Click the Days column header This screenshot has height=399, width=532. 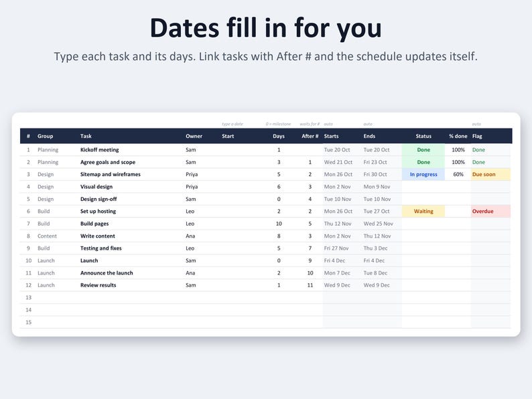coord(279,136)
